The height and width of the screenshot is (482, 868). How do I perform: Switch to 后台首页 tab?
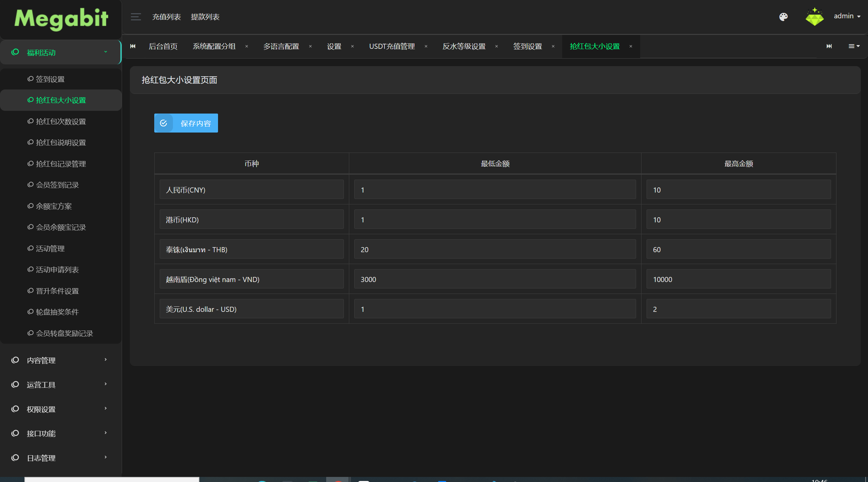click(163, 46)
